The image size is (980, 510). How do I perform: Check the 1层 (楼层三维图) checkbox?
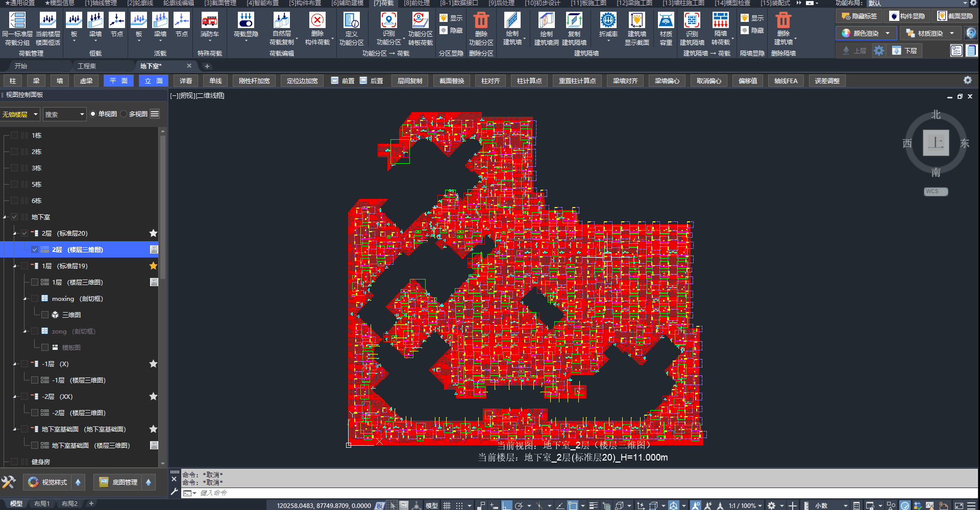(x=35, y=282)
